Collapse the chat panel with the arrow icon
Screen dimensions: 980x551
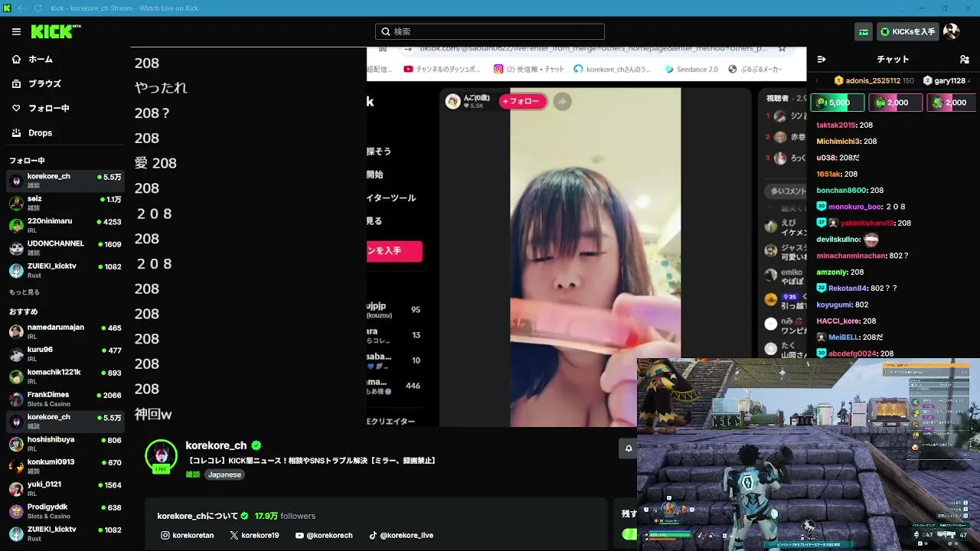pos(822,59)
